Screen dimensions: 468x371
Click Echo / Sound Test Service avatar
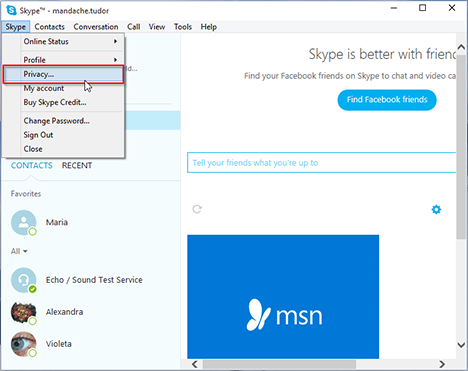(24, 280)
